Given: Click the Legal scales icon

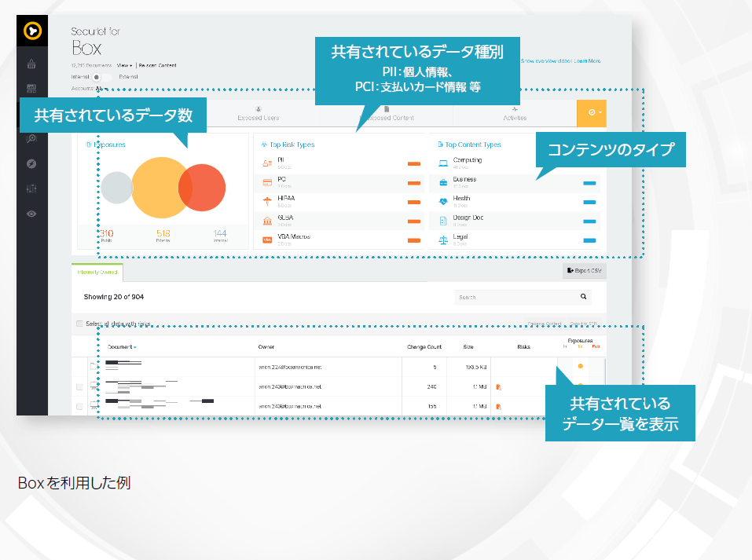Looking at the screenshot, I should pos(443,240).
